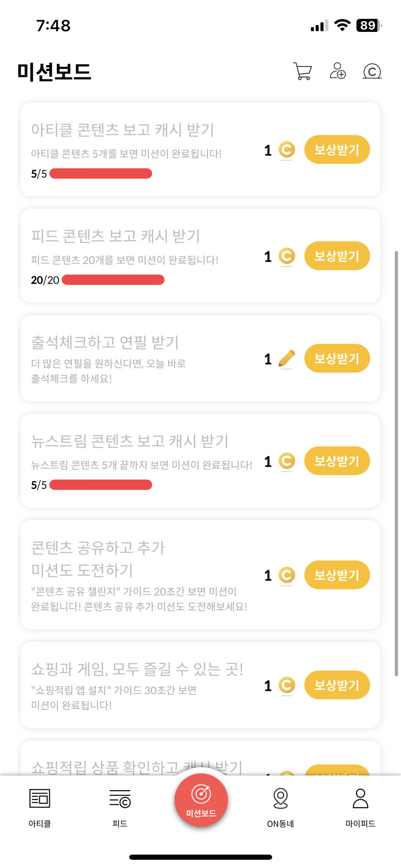
Task: Open the shopping cart icon
Action: click(x=302, y=71)
